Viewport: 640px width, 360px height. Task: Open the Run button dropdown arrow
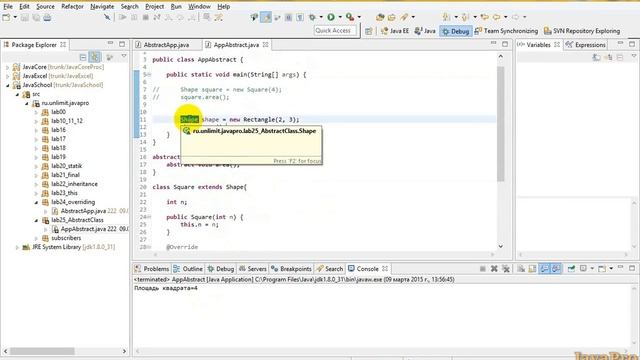tap(340, 17)
